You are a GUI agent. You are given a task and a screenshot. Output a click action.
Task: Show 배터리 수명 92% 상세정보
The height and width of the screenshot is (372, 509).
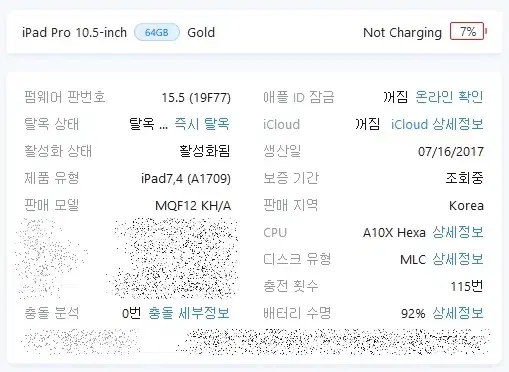click(458, 313)
